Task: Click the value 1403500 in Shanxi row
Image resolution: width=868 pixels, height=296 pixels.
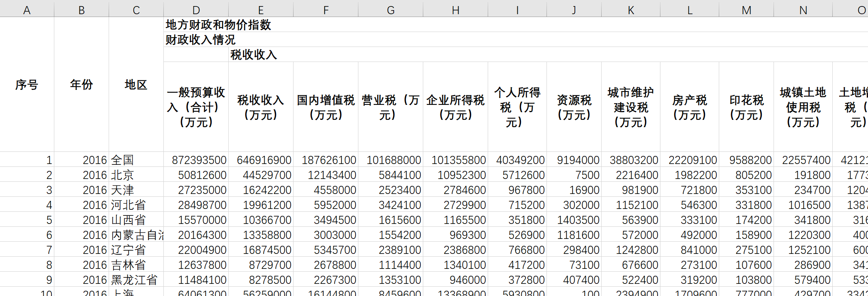Action: pos(578,220)
